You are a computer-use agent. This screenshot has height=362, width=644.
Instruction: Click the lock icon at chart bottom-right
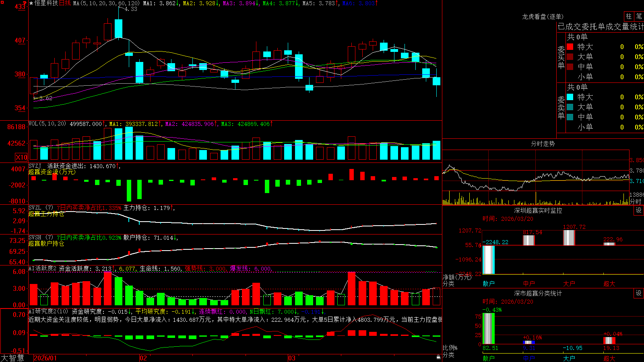[438, 357]
